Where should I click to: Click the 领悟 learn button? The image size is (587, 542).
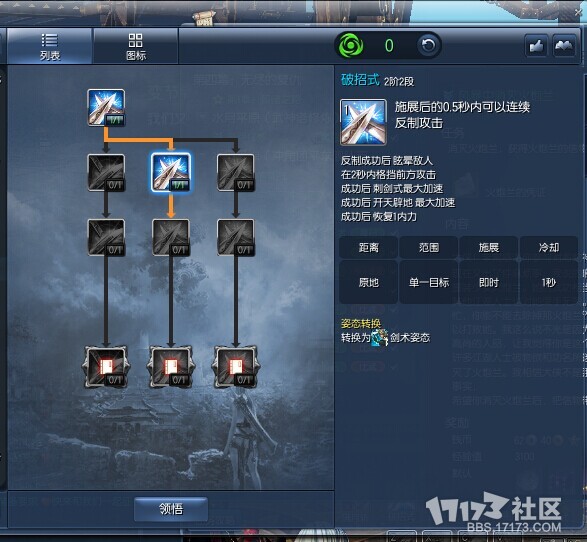[x=171, y=509]
